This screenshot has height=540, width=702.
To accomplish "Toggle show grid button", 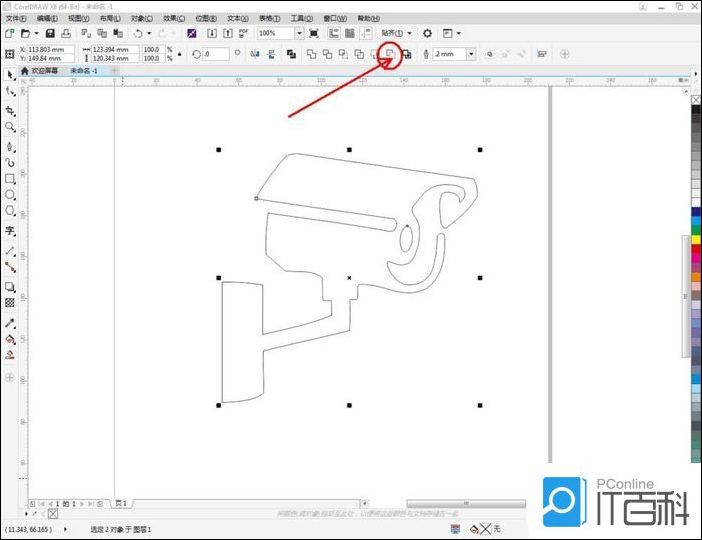I will [350, 33].
